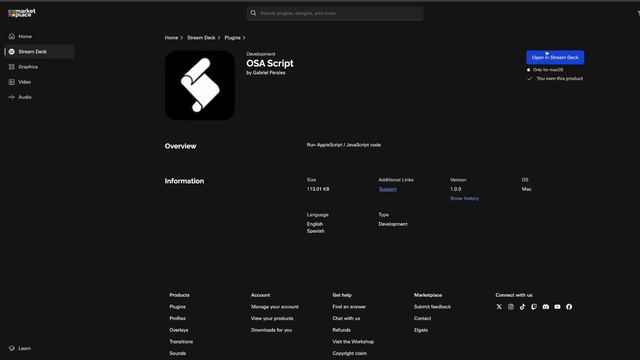Open the Facebook social link

click(569, 307)
